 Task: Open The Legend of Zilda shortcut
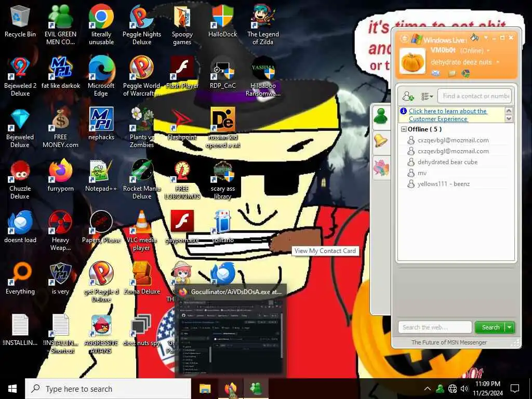[x=263, y=24]
